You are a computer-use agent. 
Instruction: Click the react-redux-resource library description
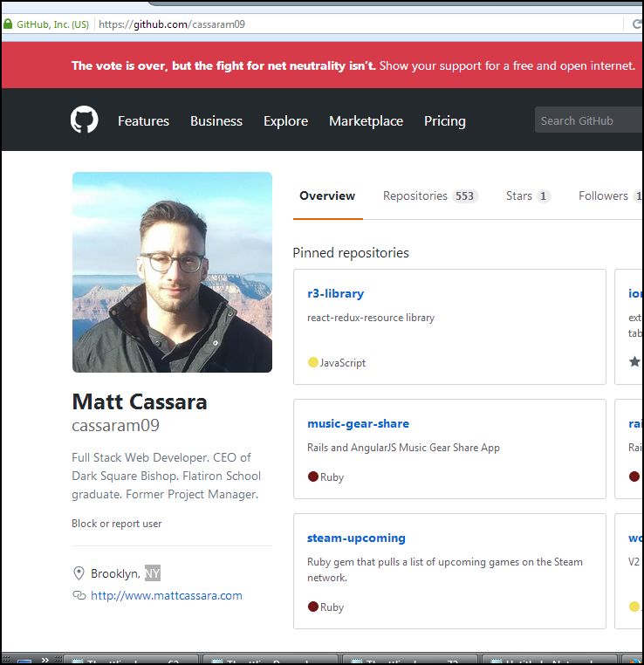(x=371, y=318)
